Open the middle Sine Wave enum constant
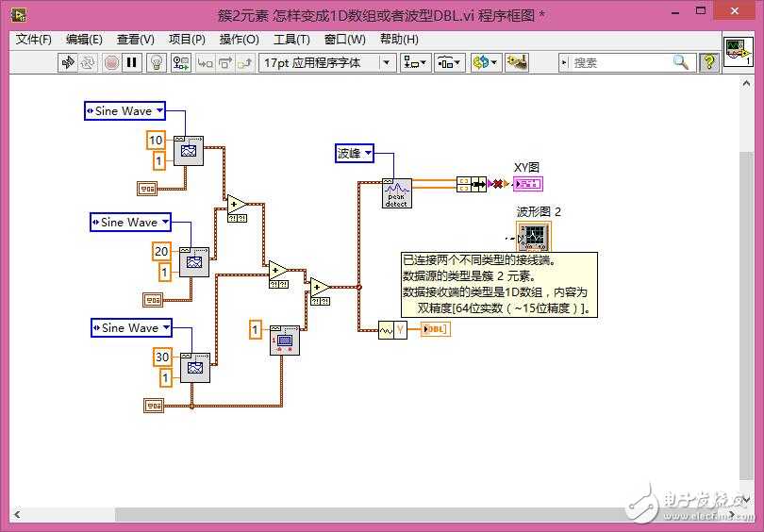 pos(130,223)
